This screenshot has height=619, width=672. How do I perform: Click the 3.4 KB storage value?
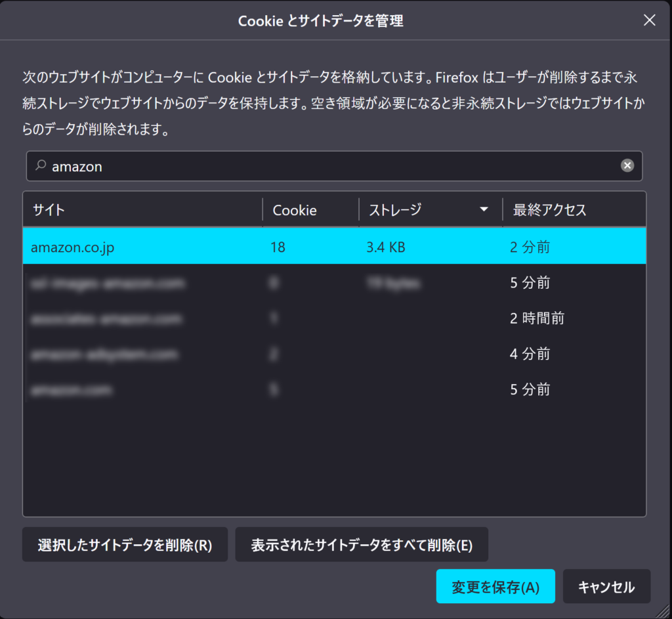point(386,247)
